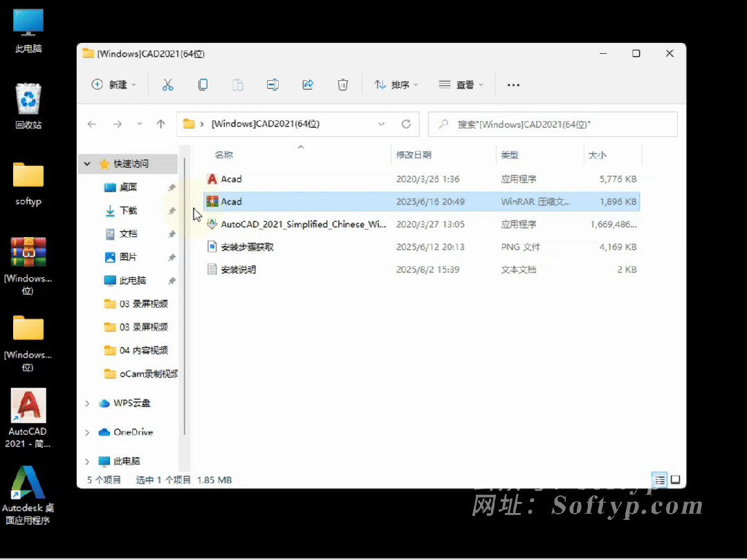
Task: Select [Windows] folder icon on desktop
Action: pyautogui.click(x=28, y=344)
